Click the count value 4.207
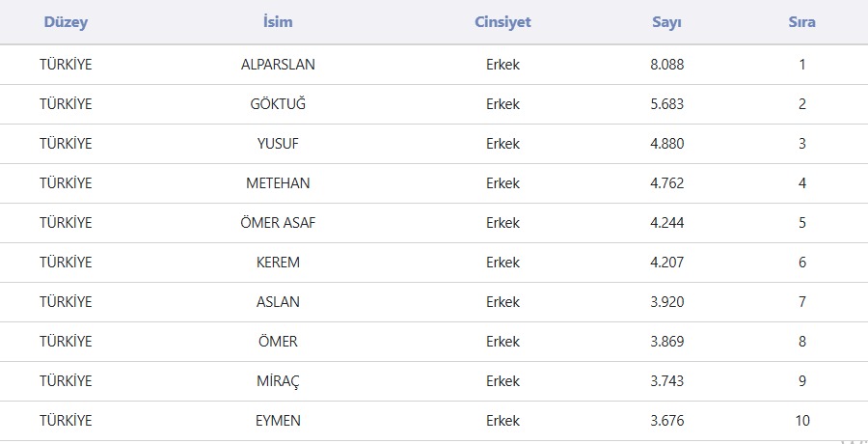Viewport: 868px width, 444px height. click(666, 263)
